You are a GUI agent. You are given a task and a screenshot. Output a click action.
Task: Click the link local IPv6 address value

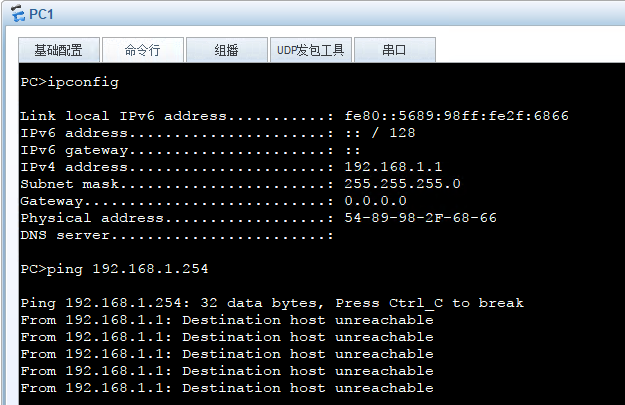pyautogui.click(x=456, y=116)
